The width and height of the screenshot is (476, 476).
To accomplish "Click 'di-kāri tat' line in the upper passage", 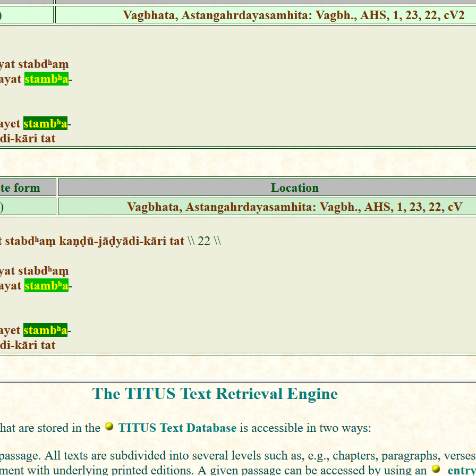I will pyautogui.click(x=28, y=139).
